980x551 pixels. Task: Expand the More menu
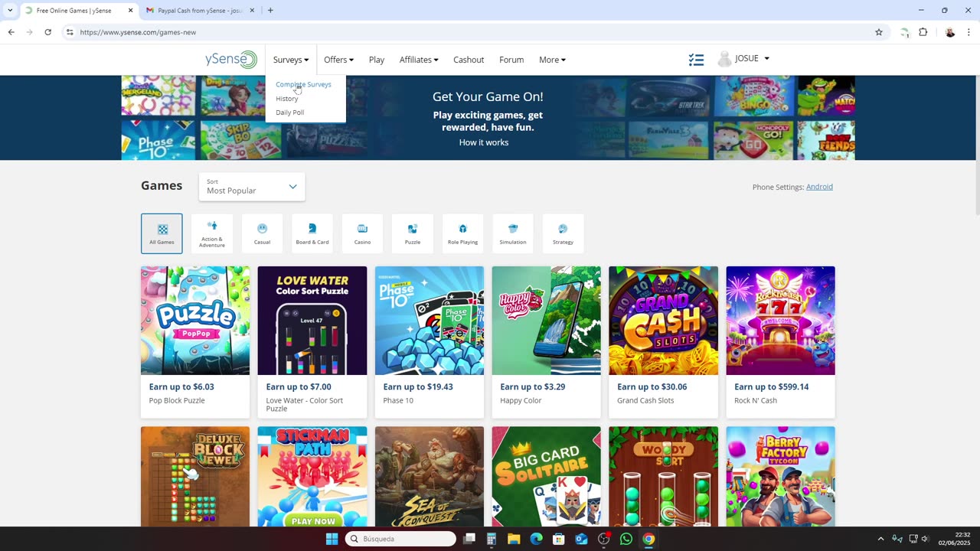click(x=552, y=60)
